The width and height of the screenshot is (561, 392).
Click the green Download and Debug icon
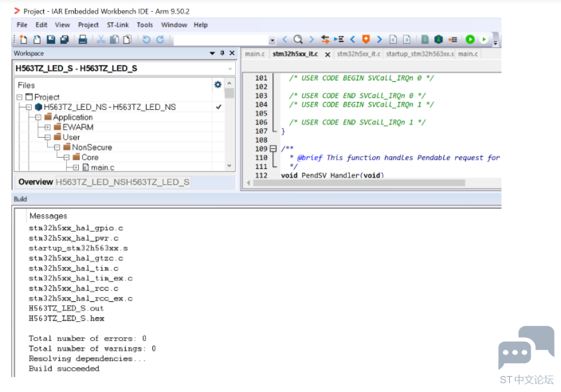coord(470,39)
